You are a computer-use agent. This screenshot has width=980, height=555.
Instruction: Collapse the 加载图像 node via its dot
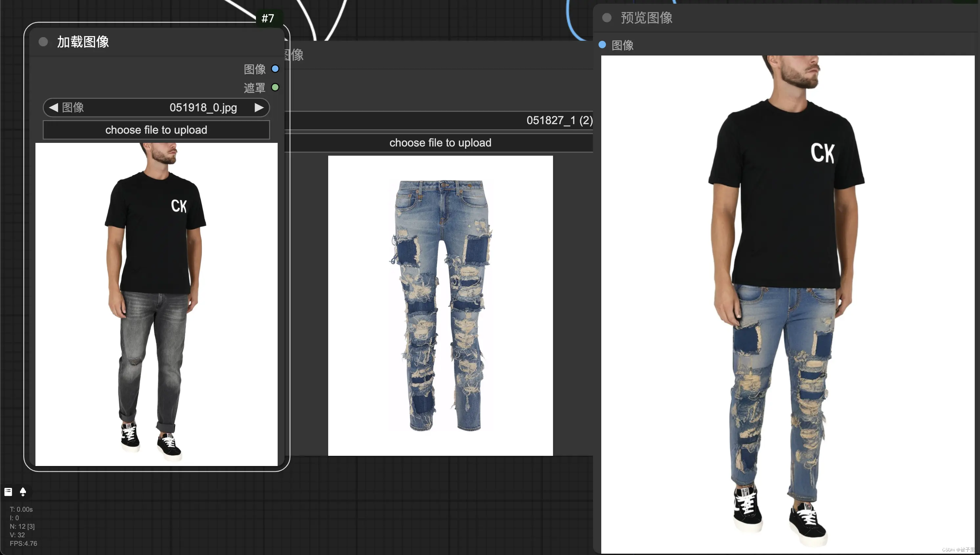[x=43, y=42]
